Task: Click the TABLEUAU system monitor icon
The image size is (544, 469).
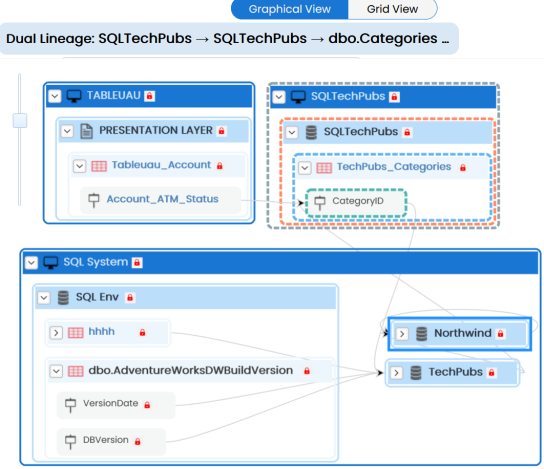Action: (74, 96)
